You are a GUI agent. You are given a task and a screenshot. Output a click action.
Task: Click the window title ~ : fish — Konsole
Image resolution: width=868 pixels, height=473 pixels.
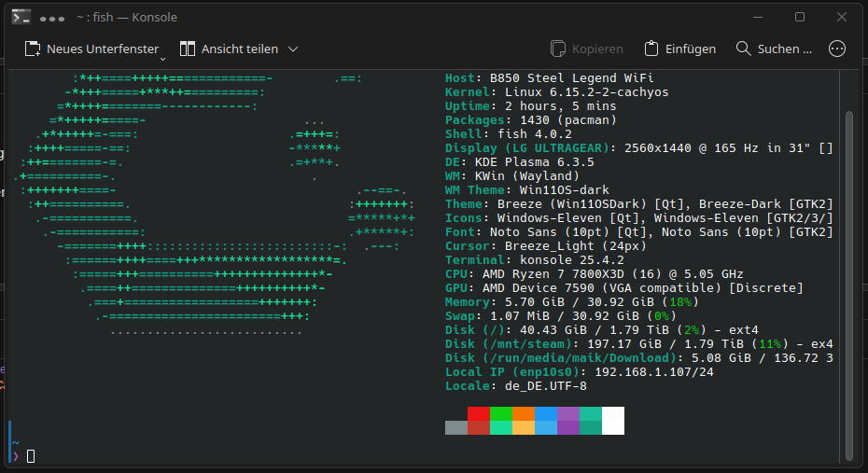click(127, 17)
